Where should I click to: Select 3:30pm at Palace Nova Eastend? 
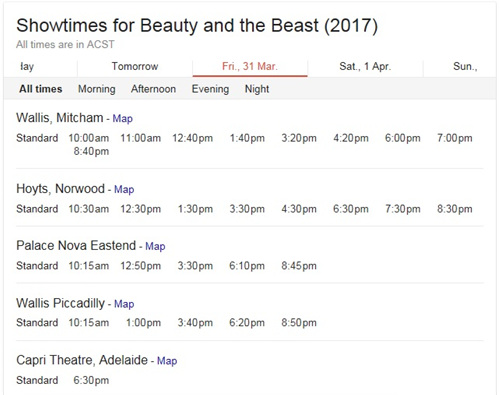click(x=195, y=266)
